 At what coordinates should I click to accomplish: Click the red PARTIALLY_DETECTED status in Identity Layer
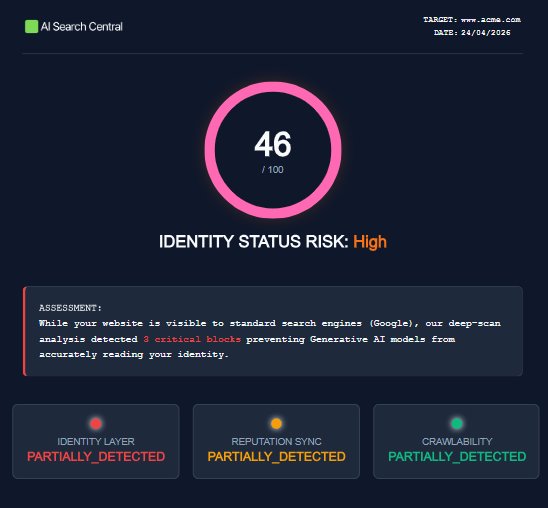(x=96, y=457)
